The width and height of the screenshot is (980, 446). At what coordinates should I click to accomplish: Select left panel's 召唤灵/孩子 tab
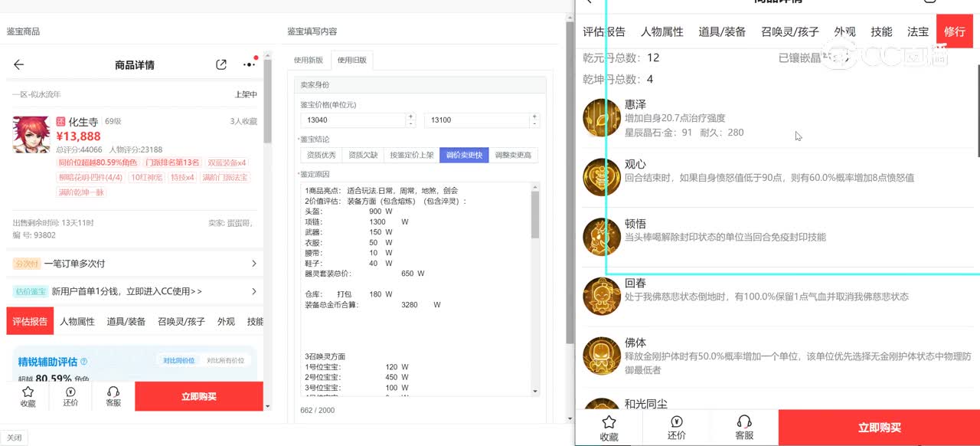181,322
